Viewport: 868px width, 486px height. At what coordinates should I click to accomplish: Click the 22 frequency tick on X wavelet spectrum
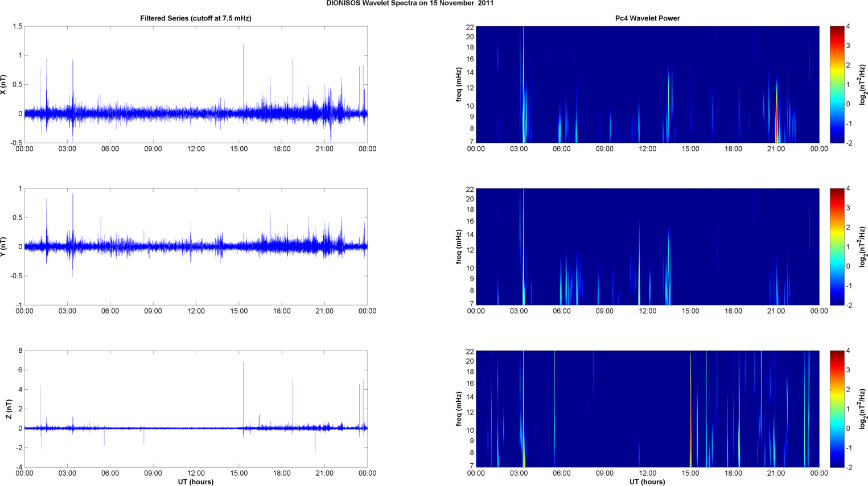(470, 27)
